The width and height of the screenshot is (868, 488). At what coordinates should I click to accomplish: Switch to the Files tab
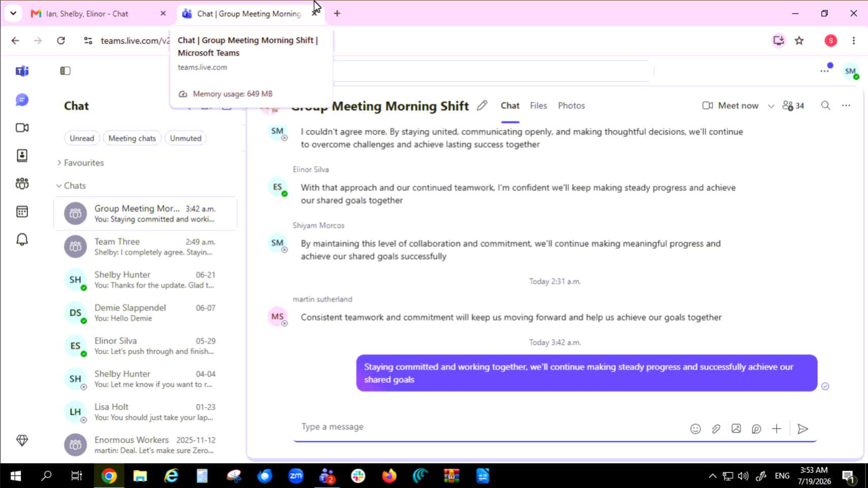click(x=538, y=106)
